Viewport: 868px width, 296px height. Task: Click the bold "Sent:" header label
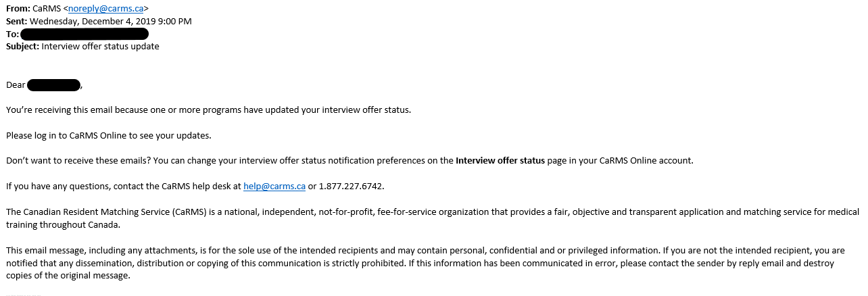pyautogui.click(x=16, y=21)
